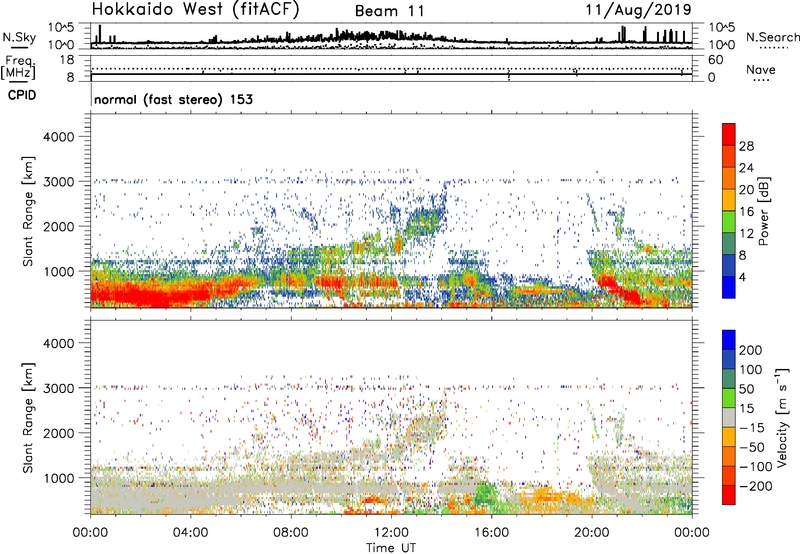The height and width of the screenshot is (554, 800).
Task: Select the 200 label on Velocity colorbar
Action: click(751, 350)
